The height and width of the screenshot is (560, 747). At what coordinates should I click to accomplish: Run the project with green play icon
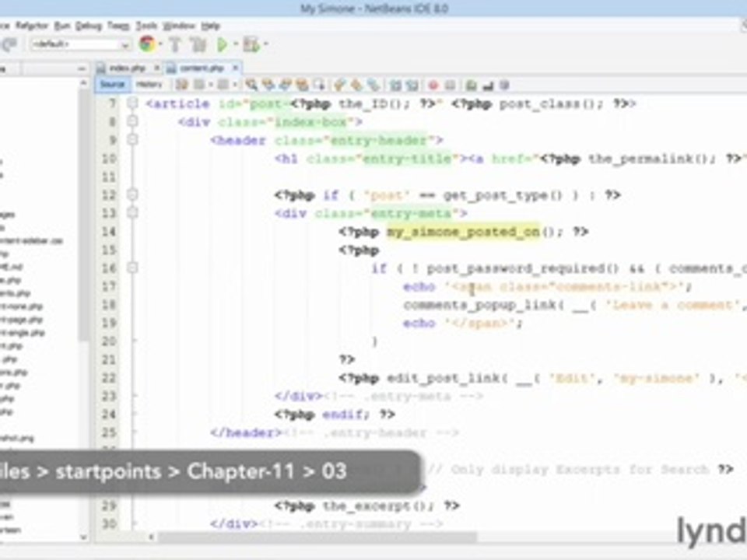222,44
